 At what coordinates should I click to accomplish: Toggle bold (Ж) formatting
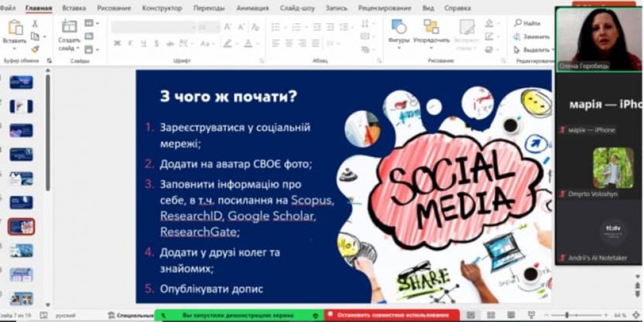click(x=117, y=43)
